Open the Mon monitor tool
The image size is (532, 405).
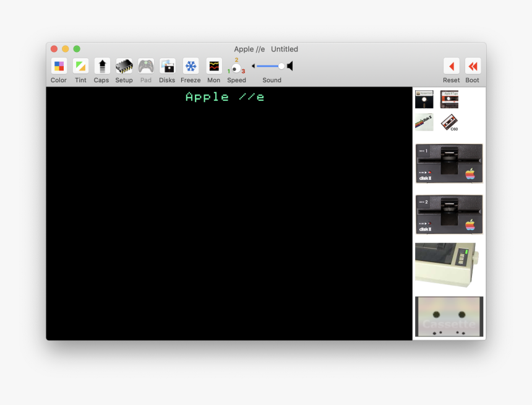[213, 66]
